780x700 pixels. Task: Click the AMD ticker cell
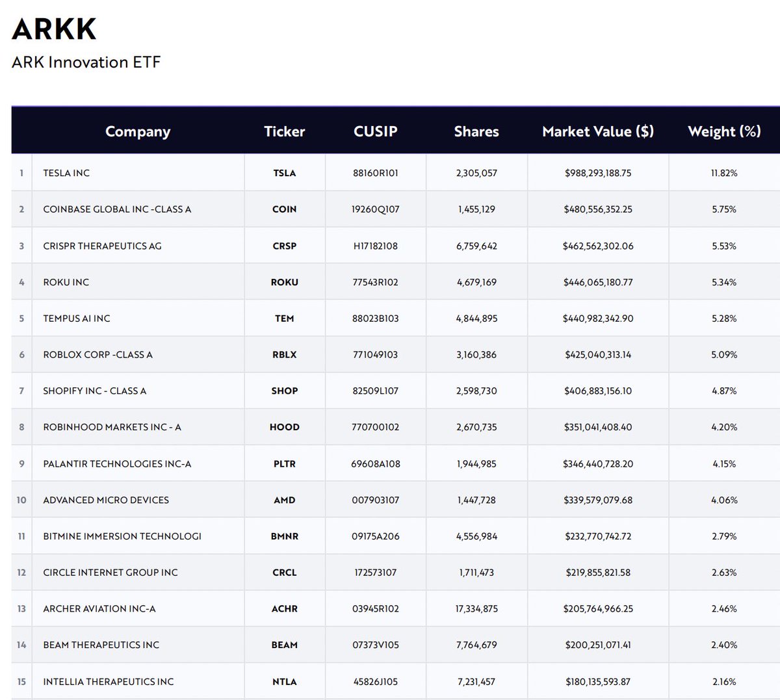[285, 500]
